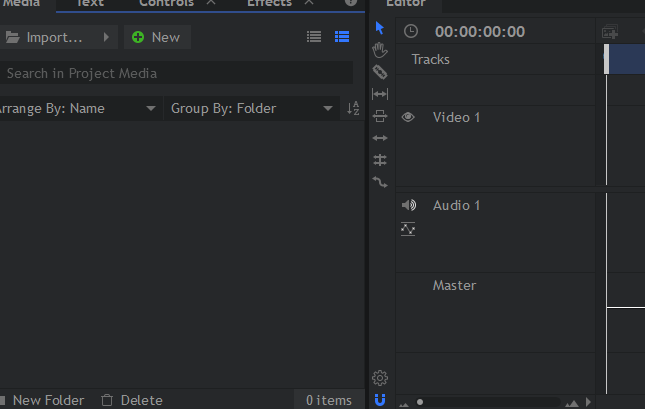The height and width of the screenshot is (409, 645).
Task: Hide Video 1 track with eye icon
Action: coord(408,118)
